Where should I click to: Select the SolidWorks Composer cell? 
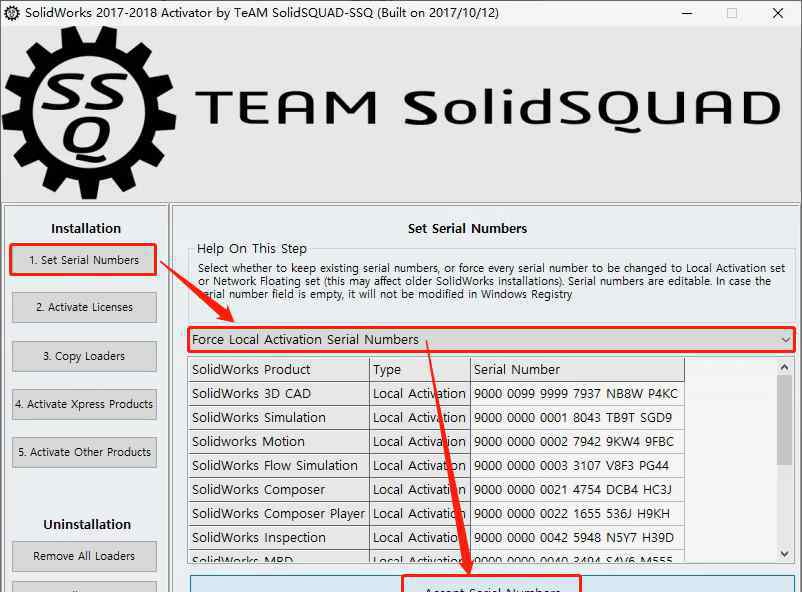279,490
